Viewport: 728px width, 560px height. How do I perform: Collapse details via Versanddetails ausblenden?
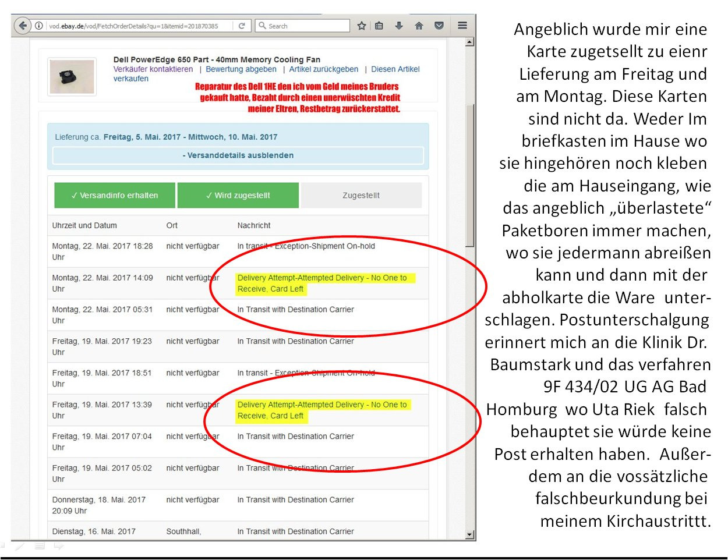238,155
